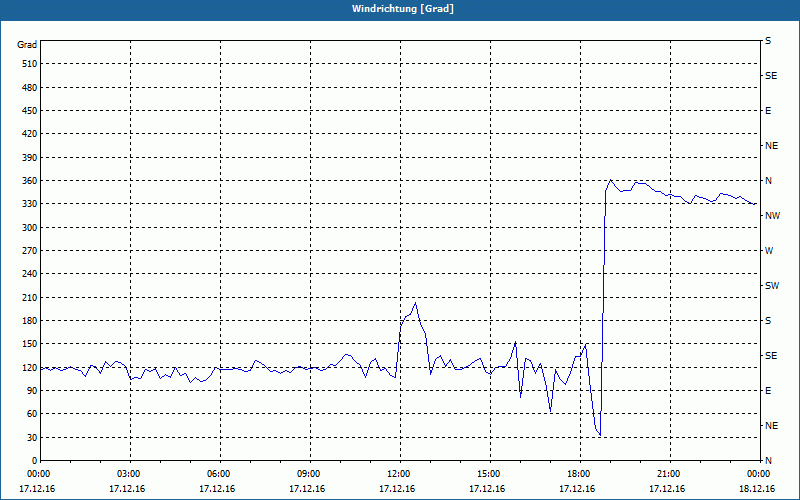This screenshot has height=500, width=800.
Task: Click the 15:00 time label
Action: point(490,474)
